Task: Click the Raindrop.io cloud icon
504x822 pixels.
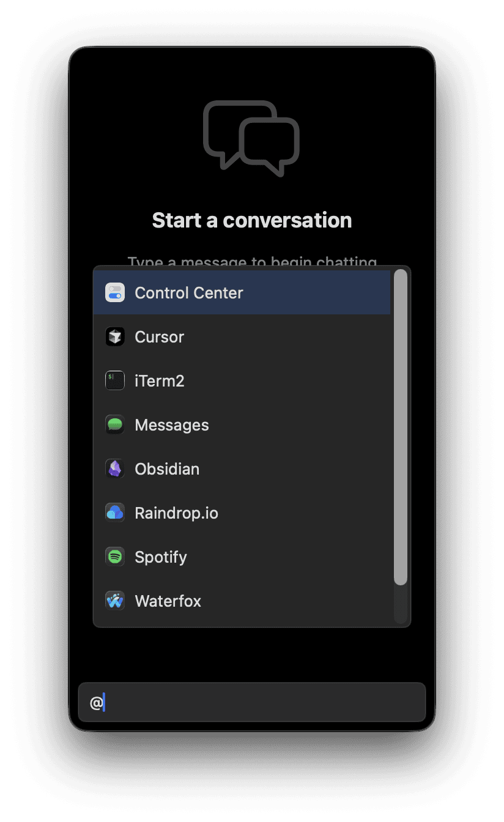Action: (x=115, y=513)
